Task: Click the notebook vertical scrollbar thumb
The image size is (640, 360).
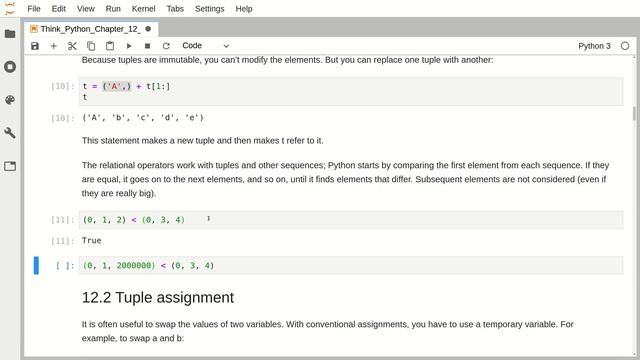Action: 634,113
